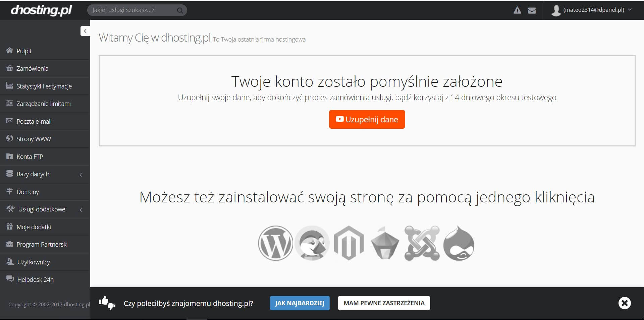This screenshot has height=320, width=644.
Task: Go to Statystyki i estymacje
Action: click(45, 86)
